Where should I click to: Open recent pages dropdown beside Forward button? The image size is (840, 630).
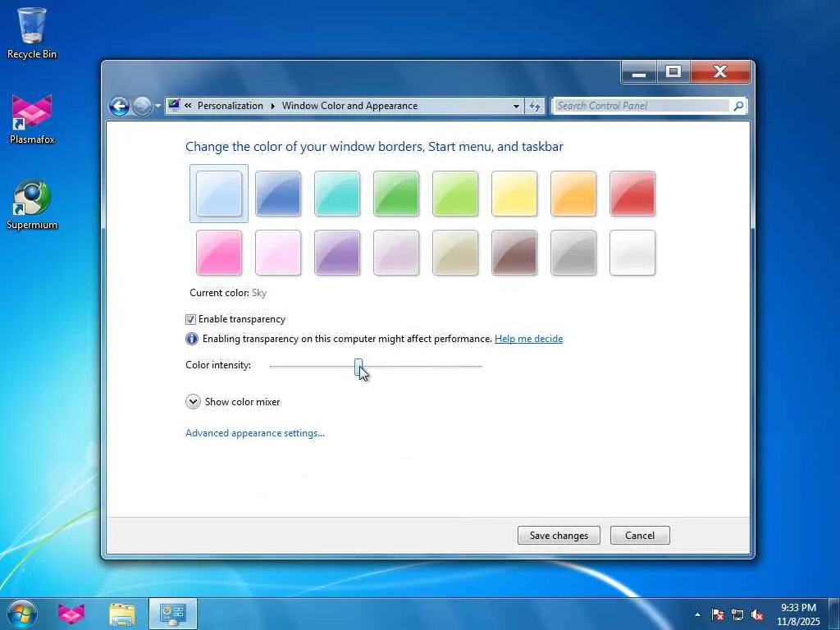click(157, 106)
